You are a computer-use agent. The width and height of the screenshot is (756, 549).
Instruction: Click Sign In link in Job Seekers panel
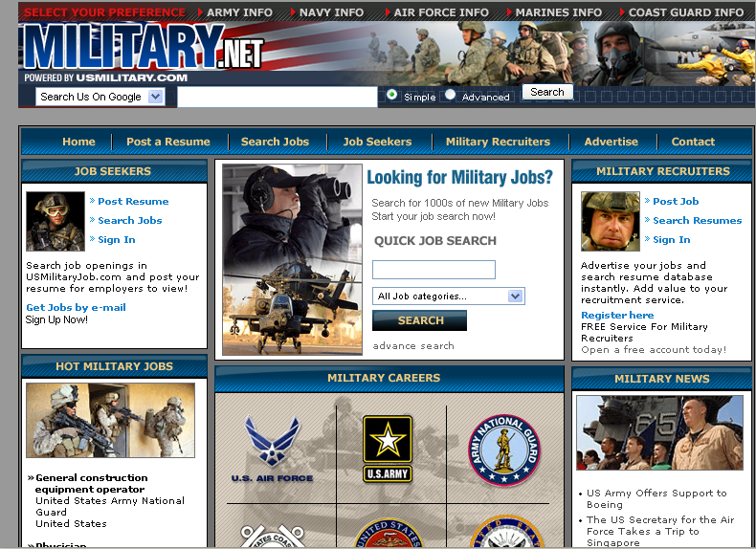(116, 239)
